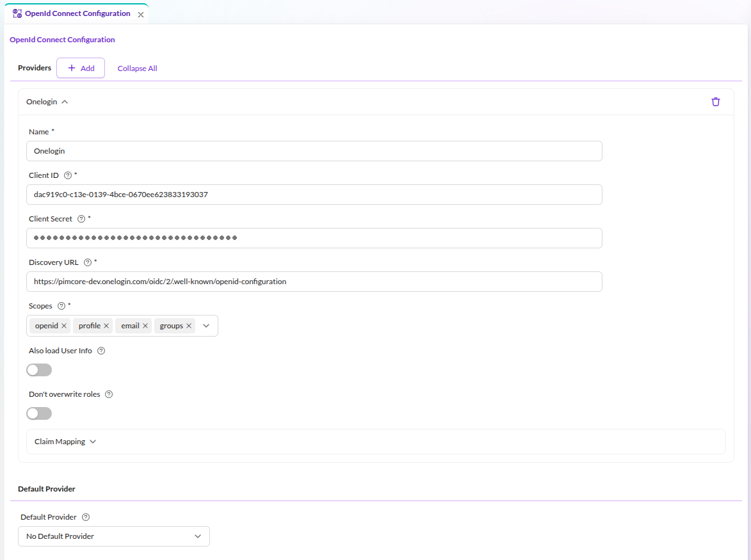
Task: Show help for Also load User Info
Action: (x=101, y=351)
